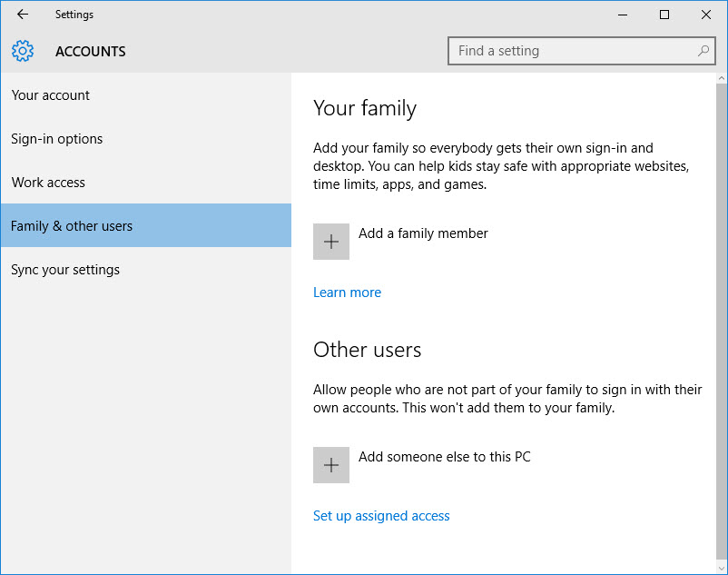
Task: Close the Settings window
Action: click(705, 15)
